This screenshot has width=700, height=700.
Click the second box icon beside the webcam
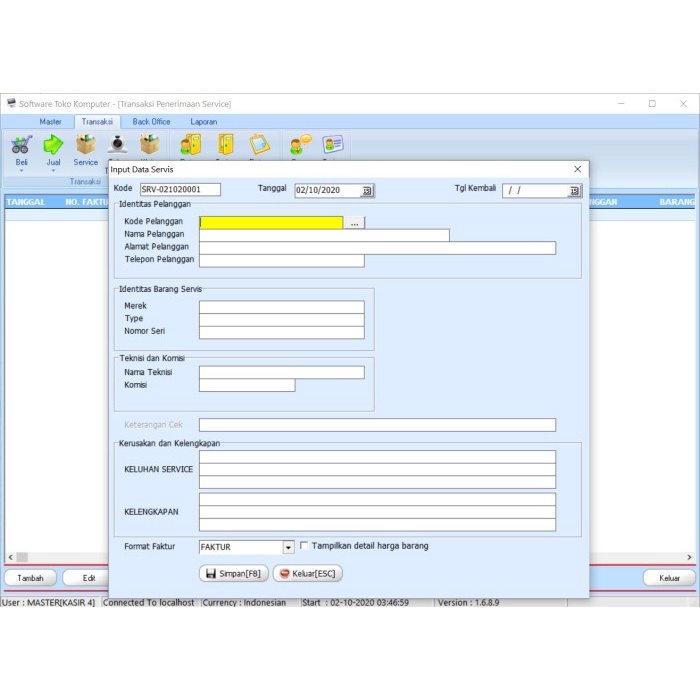150,145
